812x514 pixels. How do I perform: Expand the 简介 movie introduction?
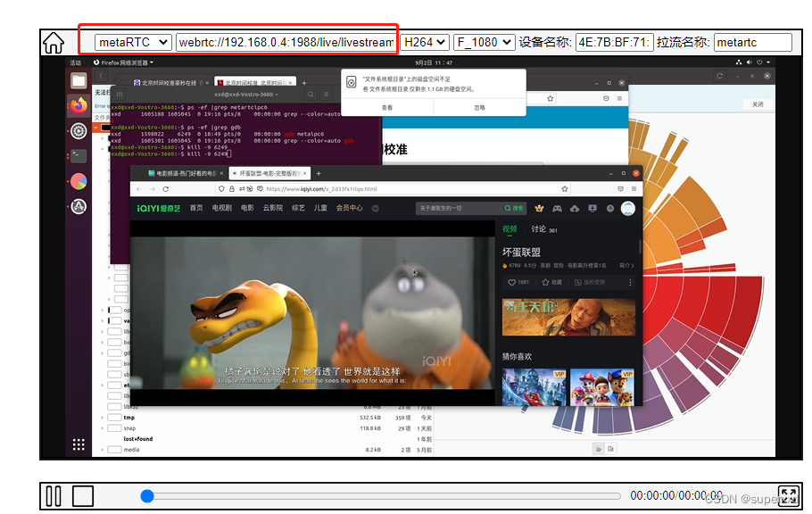626,265
